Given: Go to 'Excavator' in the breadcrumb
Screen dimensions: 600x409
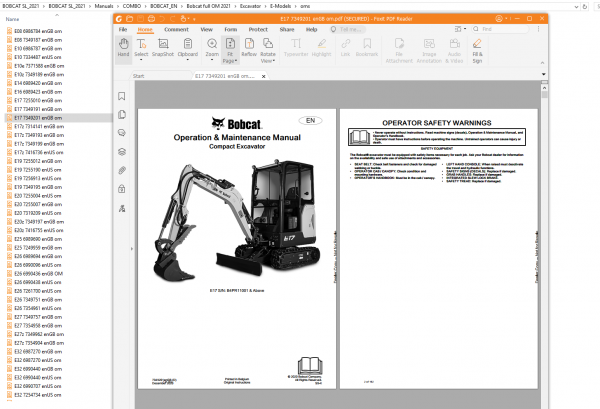Looking at the screenshot, I should (250, 6).
